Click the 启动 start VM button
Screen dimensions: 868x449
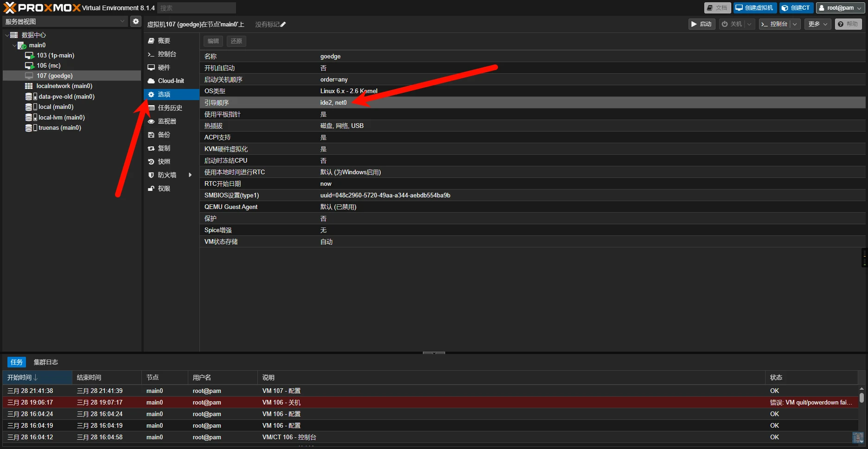701,24
